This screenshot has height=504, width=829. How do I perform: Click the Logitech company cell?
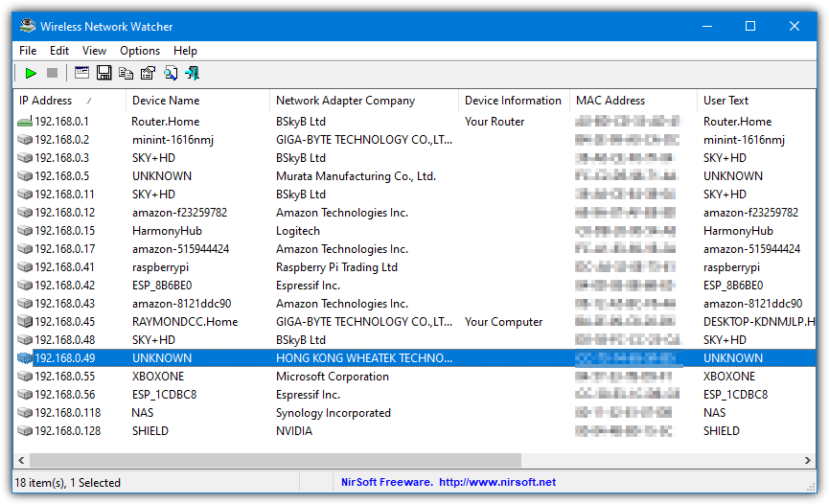point(298,231)
